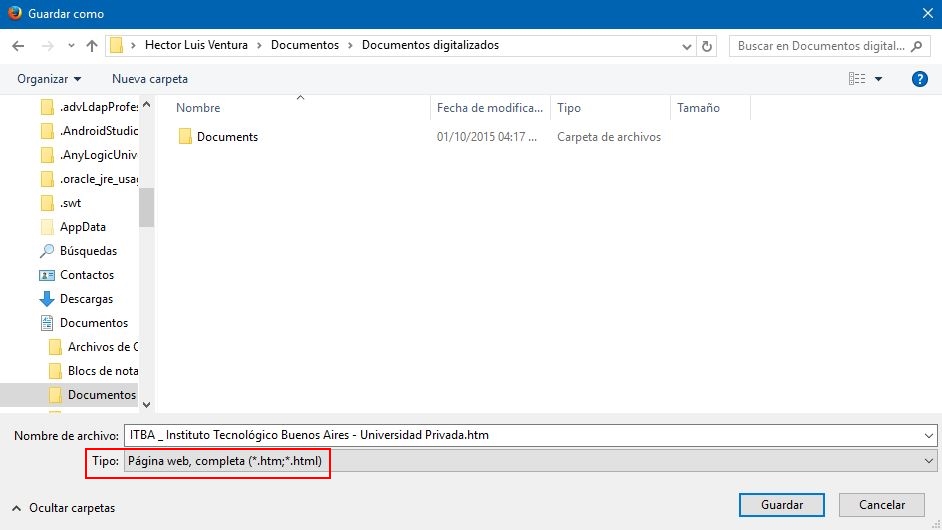Click the search box for Documentos digitalizados
The width and height of the screenshot is (942, 530).
[x=820, y=46]
